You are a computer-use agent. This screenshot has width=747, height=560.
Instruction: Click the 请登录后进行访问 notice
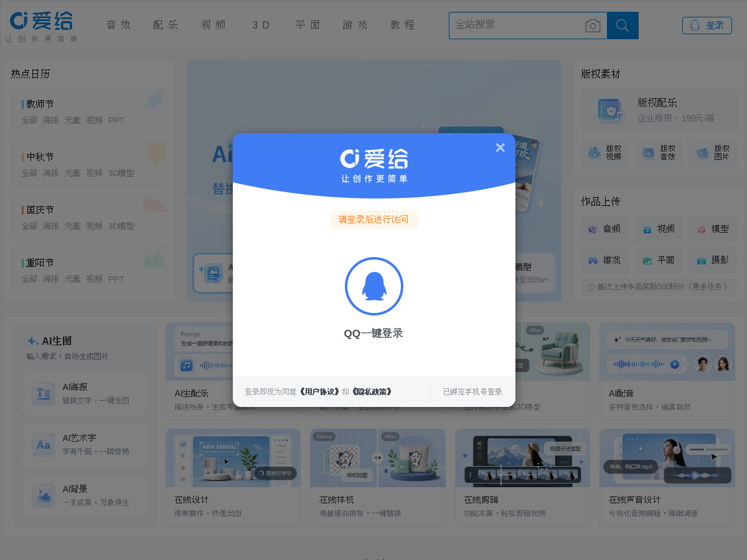point(374,220)
